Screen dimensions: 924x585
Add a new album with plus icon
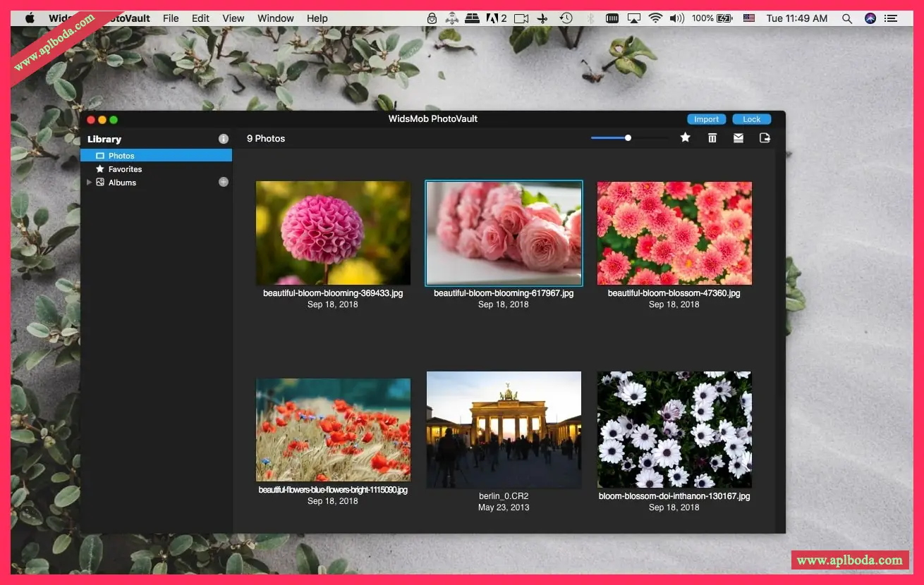click(224, 182)
